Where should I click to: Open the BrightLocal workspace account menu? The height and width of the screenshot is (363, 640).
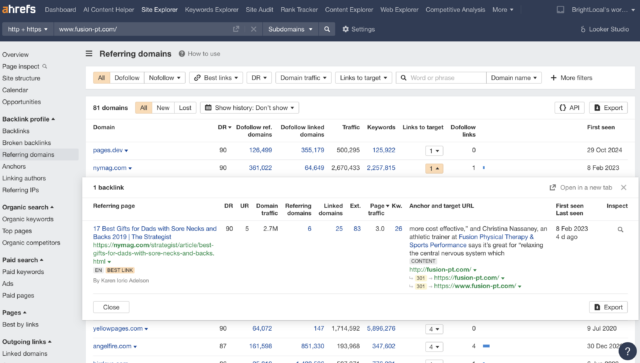click(x=603, y=9)
